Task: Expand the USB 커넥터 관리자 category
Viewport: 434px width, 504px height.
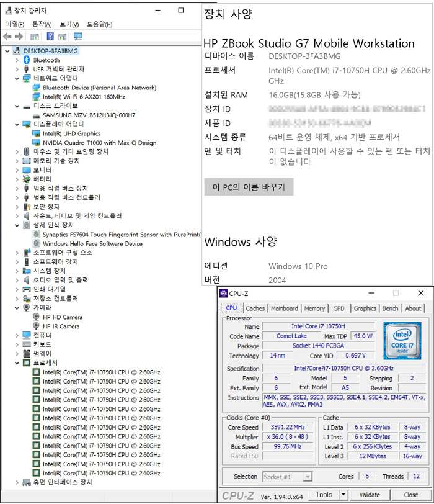Action: 17,69
